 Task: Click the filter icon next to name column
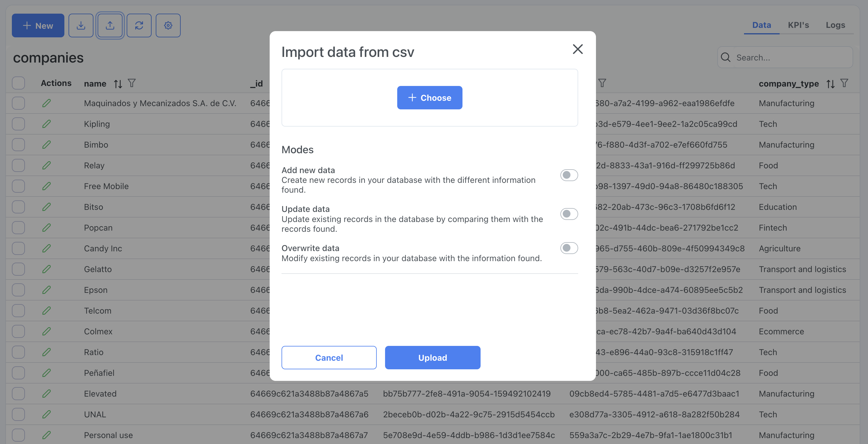132,83
